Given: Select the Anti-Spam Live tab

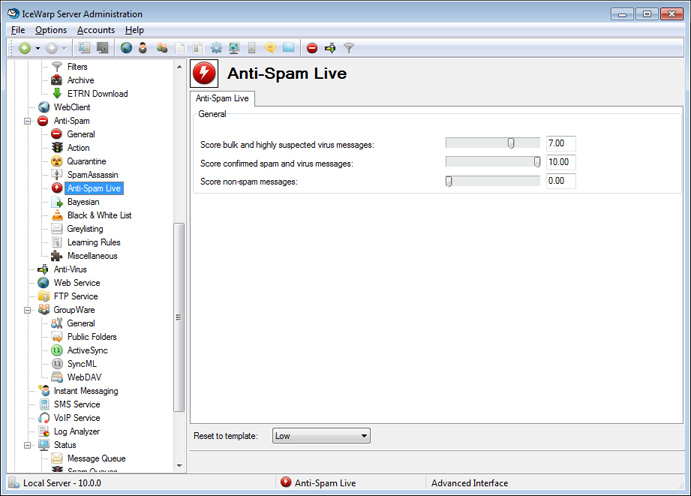Looking at the screenshot, I should coord(222,98).
